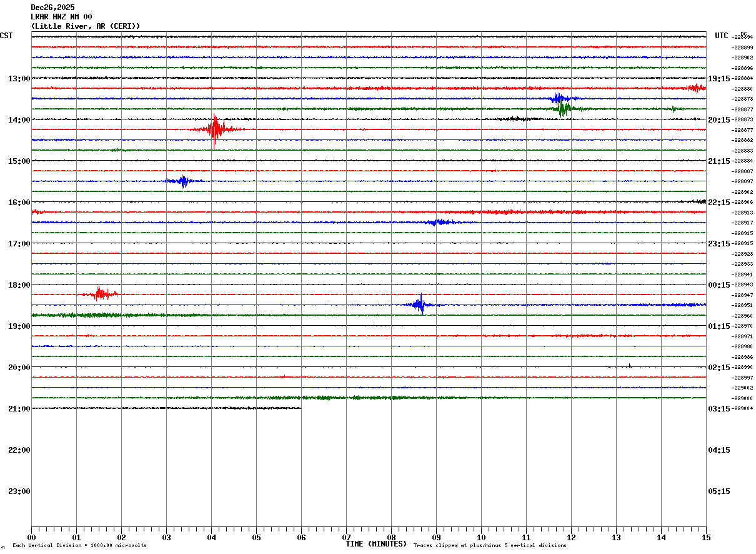This screenshot has height=554, width=756.
Task: Click the end of the final black 21:00 trace
Action: coord(301,408)
